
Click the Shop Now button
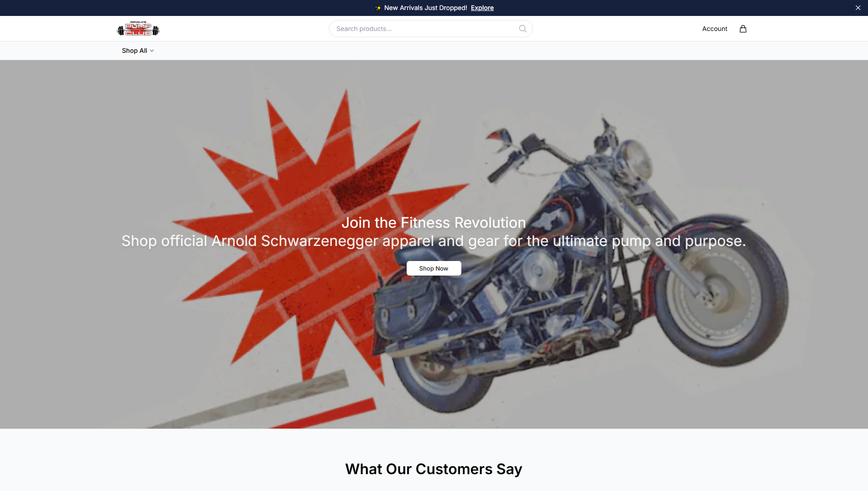pyautogui.click(x=434, y=268)
